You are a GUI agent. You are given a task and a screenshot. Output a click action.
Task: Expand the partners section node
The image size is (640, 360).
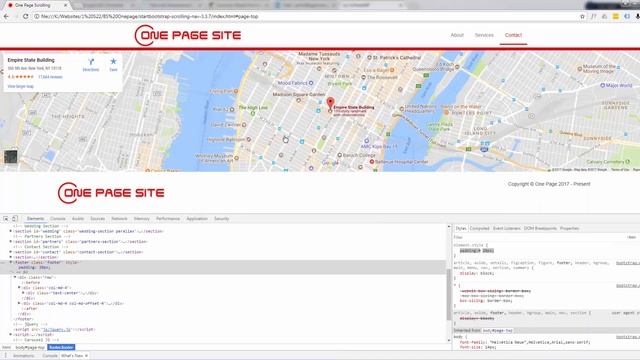(11, 242)
